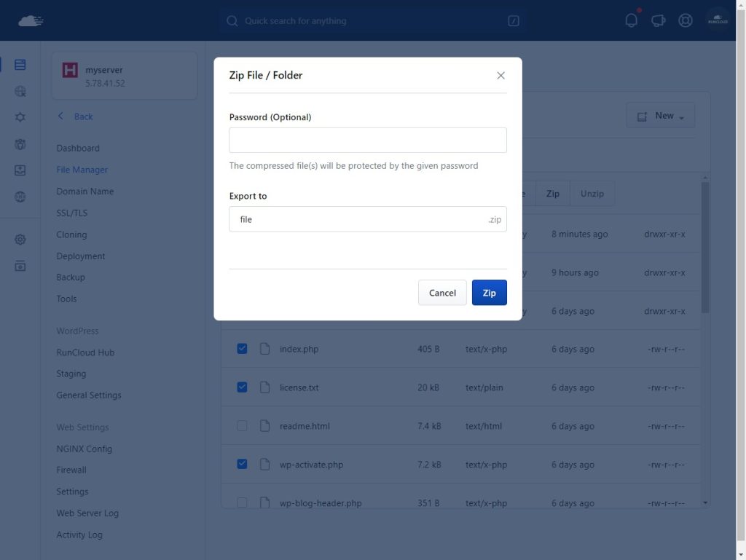Viewport: 746px width, 560px height.
Task: Cancel the Zip File dialog
Action: (x=442, y=292)
